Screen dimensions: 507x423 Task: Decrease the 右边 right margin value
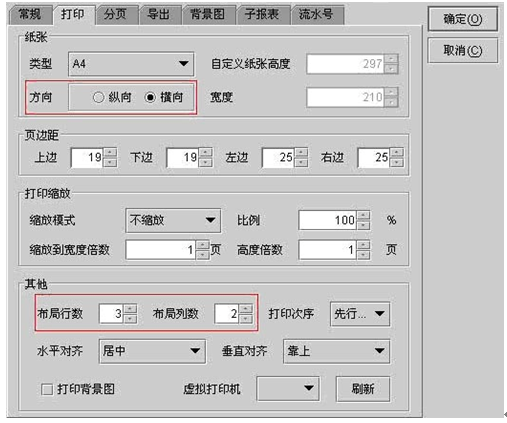[x=397, y=162]
